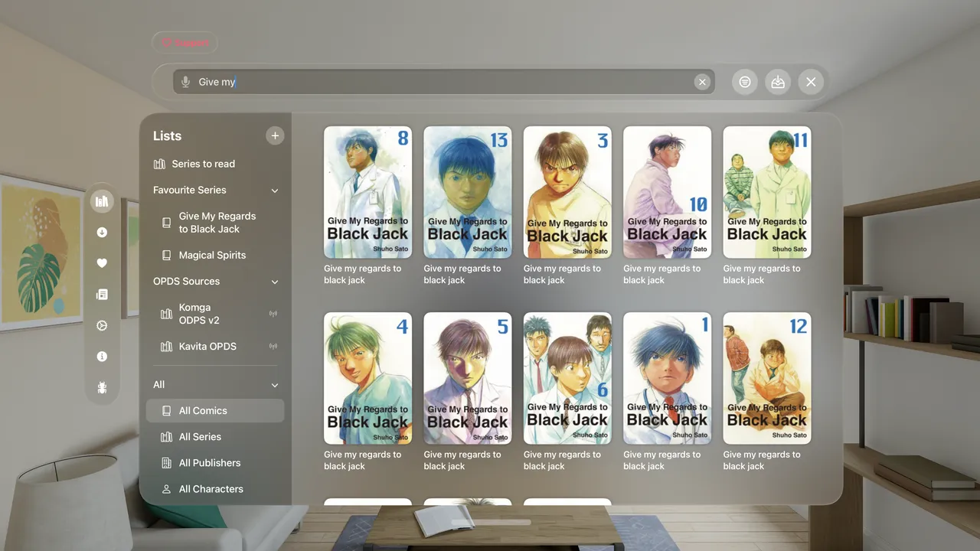Select All Series in the sidebar
The height and width of the screenshot is (551, 980).
[215, 437]
